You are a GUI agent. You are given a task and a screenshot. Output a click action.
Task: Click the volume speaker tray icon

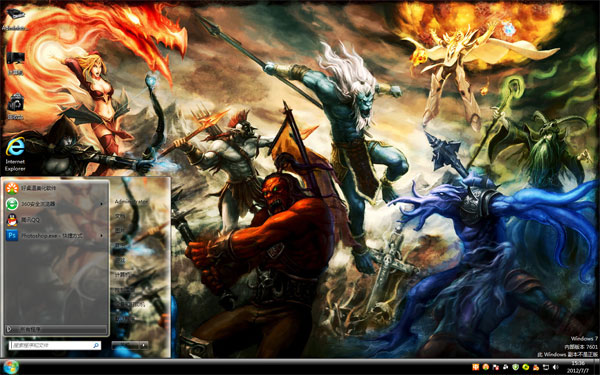pyautogui.click(x=556, y=367)
